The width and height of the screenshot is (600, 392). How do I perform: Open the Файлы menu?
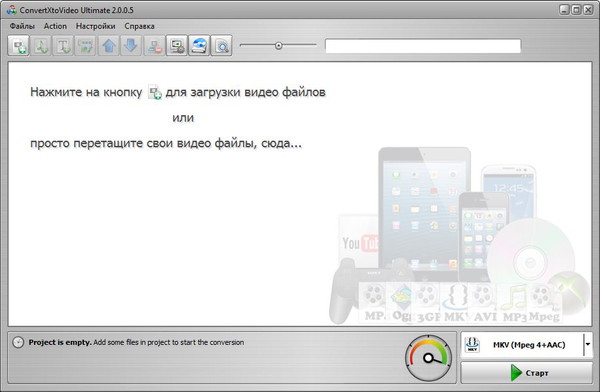tap(22, 26)
